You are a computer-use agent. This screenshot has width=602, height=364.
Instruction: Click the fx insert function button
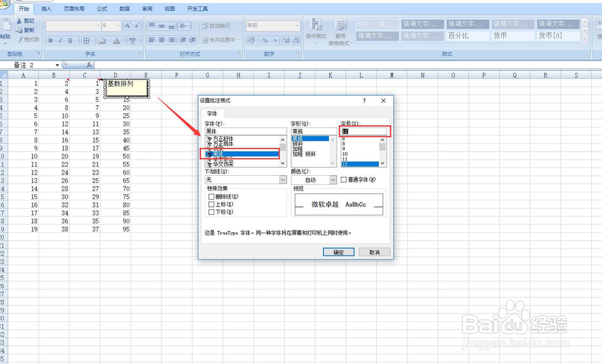(89, 65)
